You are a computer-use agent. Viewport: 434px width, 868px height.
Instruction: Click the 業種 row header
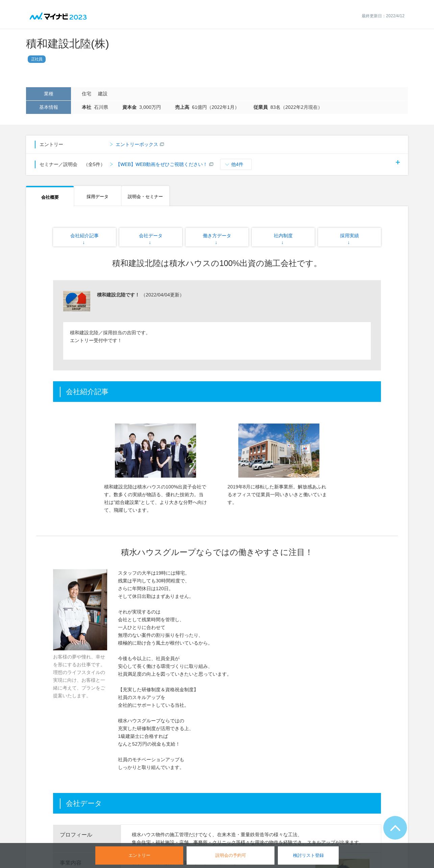[48, 94]
